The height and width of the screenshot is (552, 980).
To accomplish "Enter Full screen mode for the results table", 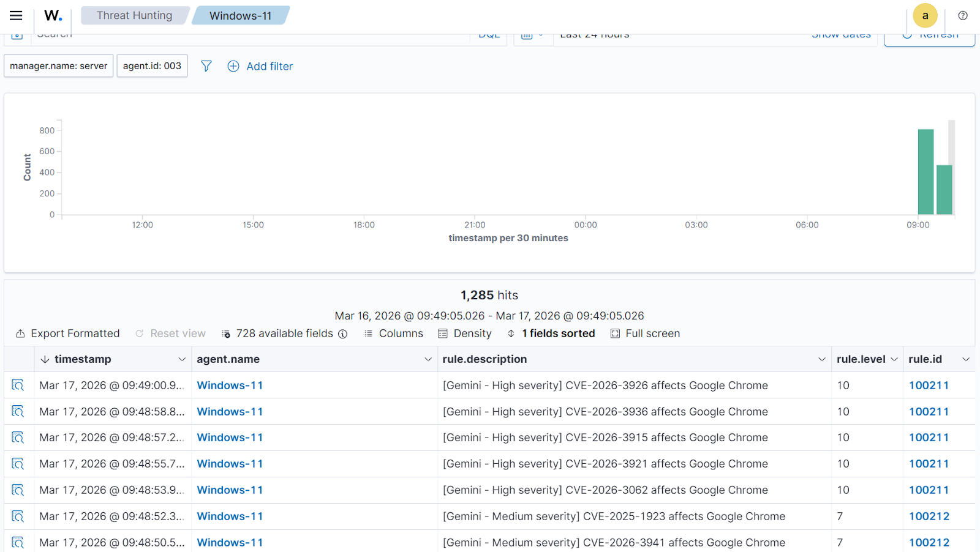I will click(644, 334).
